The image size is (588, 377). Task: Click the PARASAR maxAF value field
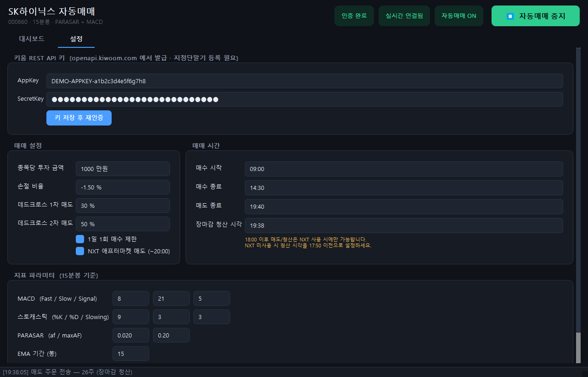pyautogui.click(x=171, y=335)
